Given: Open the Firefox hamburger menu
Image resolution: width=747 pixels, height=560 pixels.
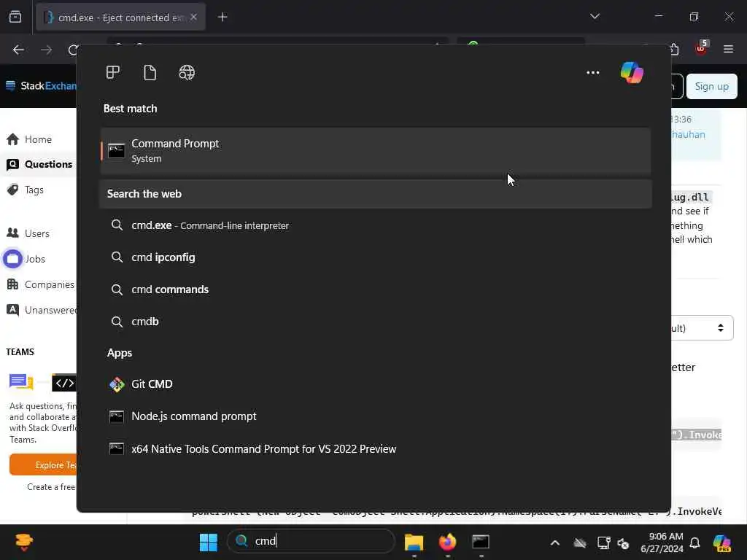Looking at the screenshot, I should point(728,49).
